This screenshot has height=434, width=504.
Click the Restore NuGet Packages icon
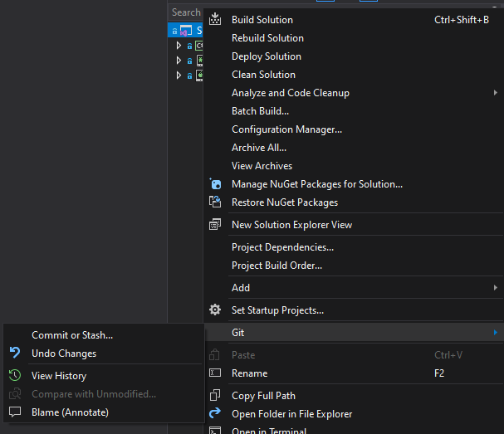tap(215, 202)
